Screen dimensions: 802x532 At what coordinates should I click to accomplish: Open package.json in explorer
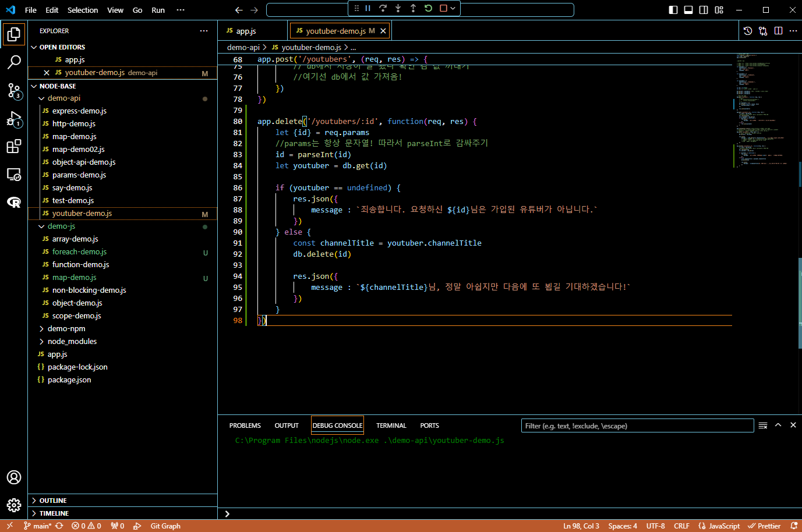point(122,380)
